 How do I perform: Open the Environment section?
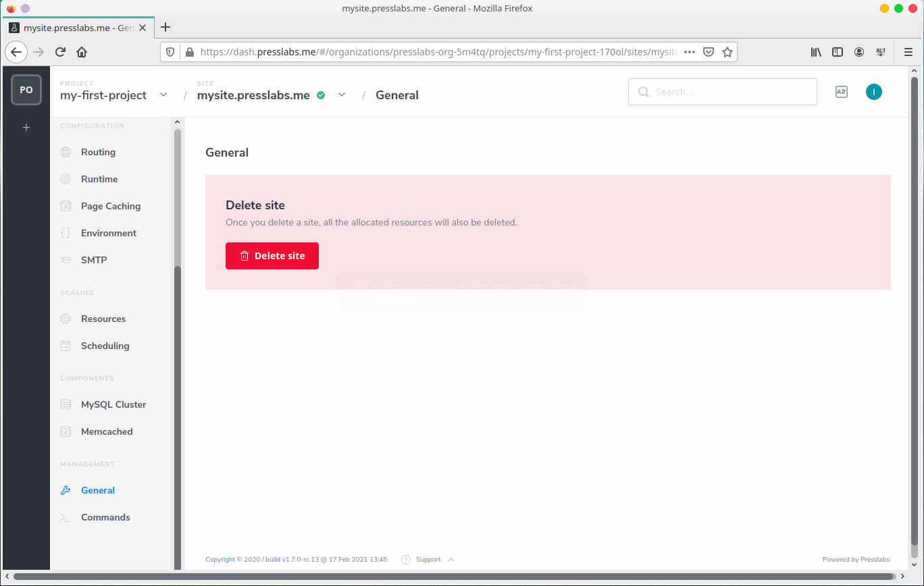pos(109,233)
